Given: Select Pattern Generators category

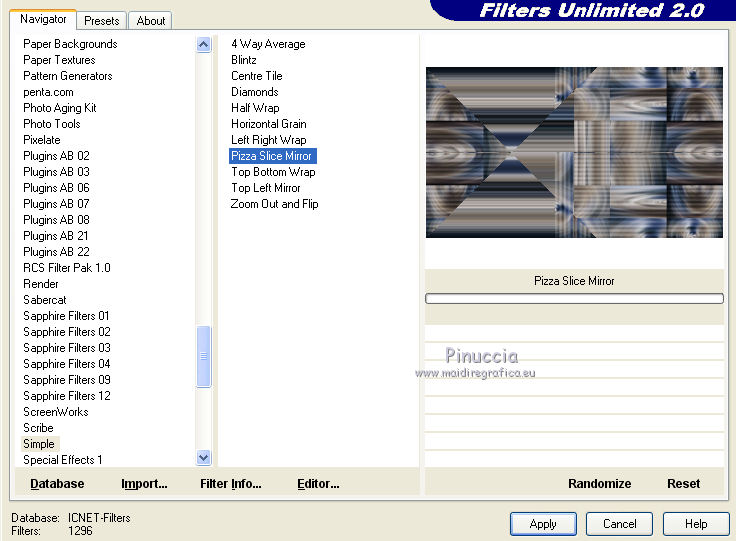Looking at the screenshot, I should point(68,76).
